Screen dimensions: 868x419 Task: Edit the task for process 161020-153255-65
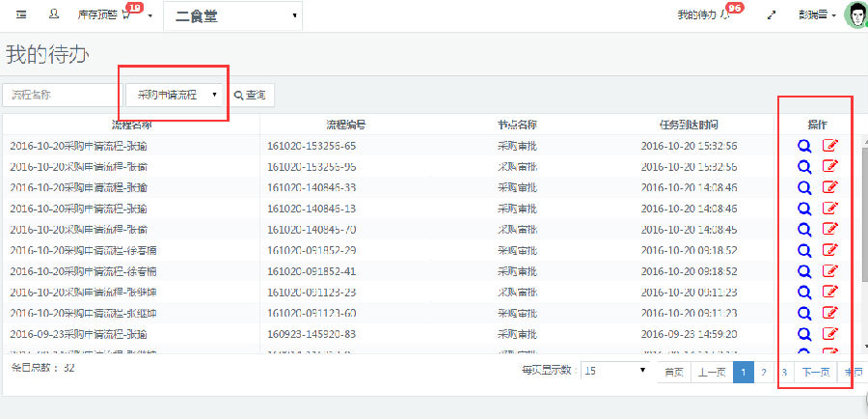coord(829,146)
